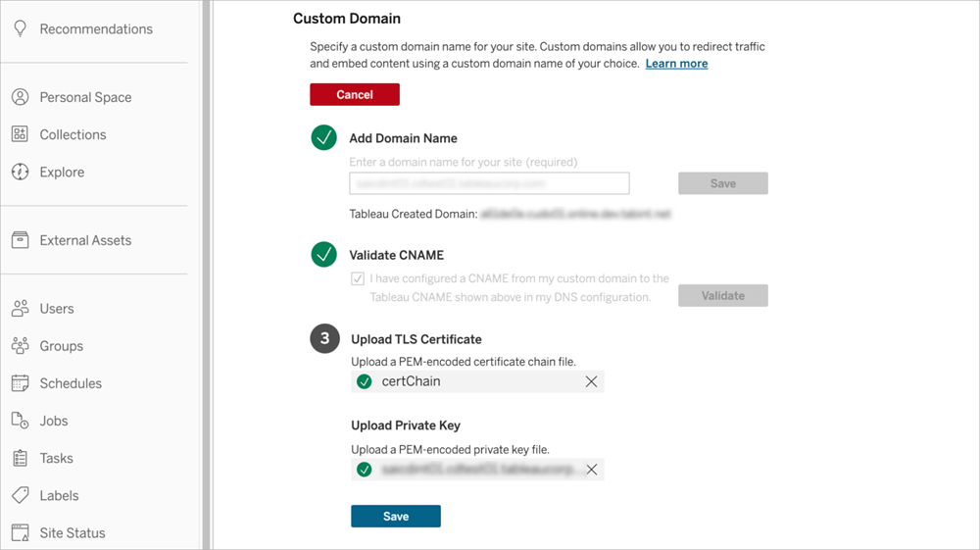980x550 pixels.
Task: Click the Recommendations lightbulb icon
Action: pyautogui.click(x=20, y=28)
